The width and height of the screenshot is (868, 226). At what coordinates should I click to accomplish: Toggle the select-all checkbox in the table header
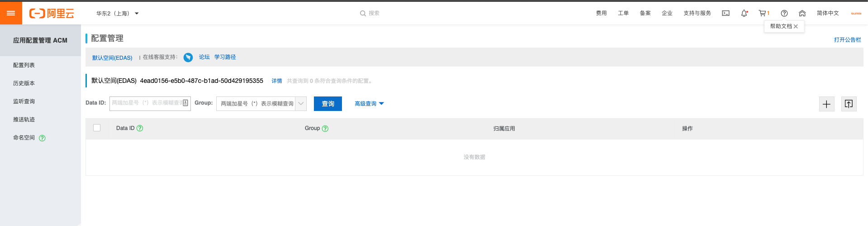pos(97,128)
